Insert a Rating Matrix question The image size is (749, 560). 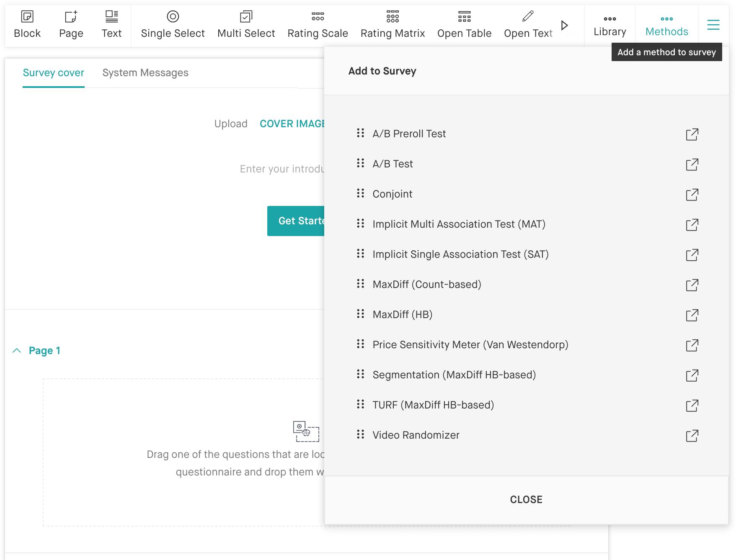[x=393, y=25]
